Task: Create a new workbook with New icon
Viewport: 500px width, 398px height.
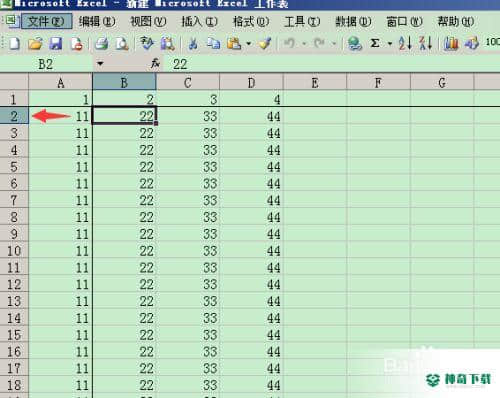Action: point(14,44)
